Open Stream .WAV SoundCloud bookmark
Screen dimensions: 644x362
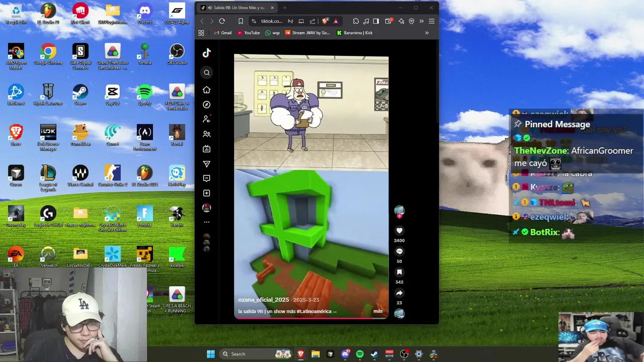[307, 33]
